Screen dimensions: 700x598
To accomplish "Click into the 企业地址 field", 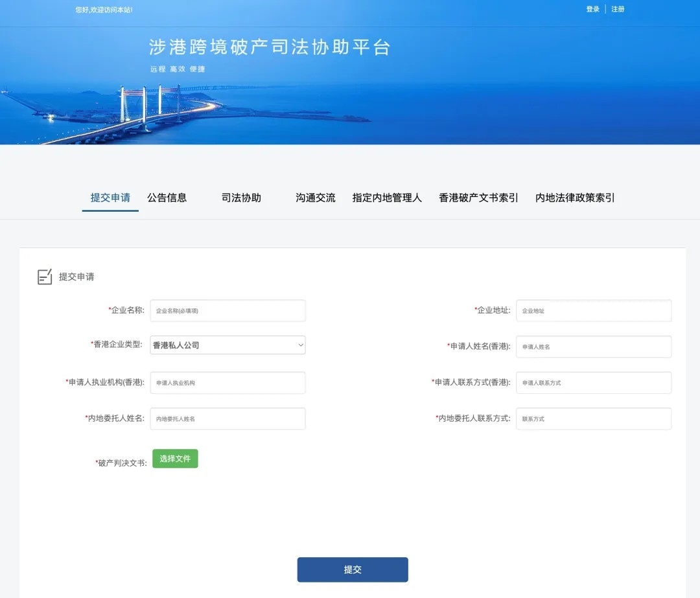I will click(593, 311).
